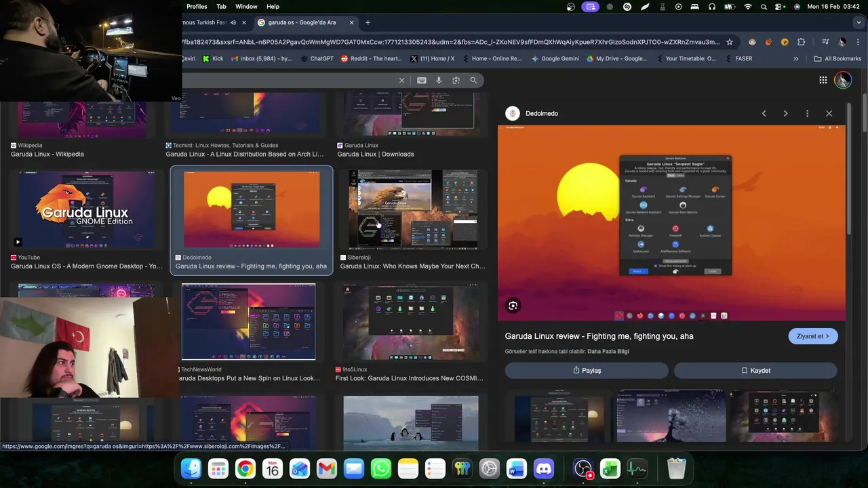
Task: Search inside image with Lens button
Action: point(513,306)
